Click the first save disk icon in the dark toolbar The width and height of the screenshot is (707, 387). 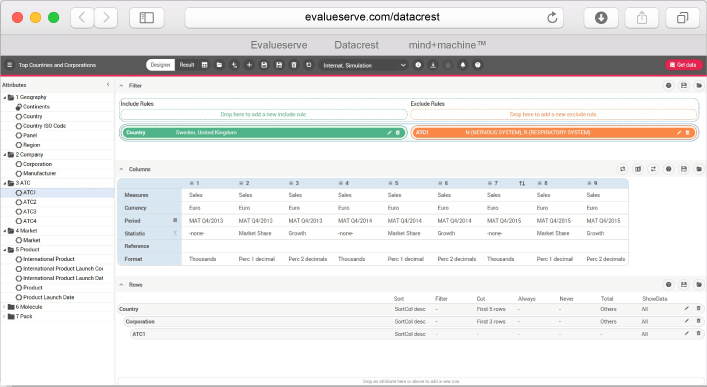pyautogui.click(x=264, y=65)
